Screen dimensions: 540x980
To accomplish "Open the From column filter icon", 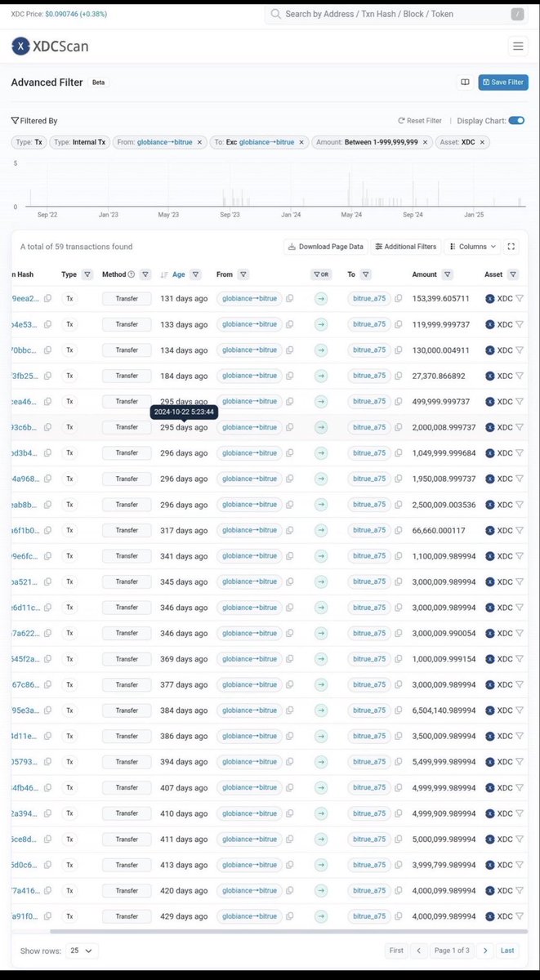I will tap(243, 274).
